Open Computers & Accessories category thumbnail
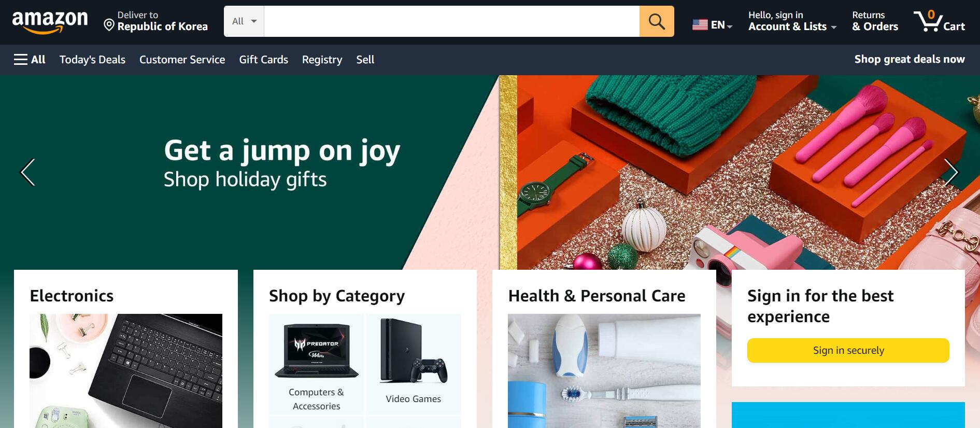Viewport: 980px width, 428px height. (317, 364)
